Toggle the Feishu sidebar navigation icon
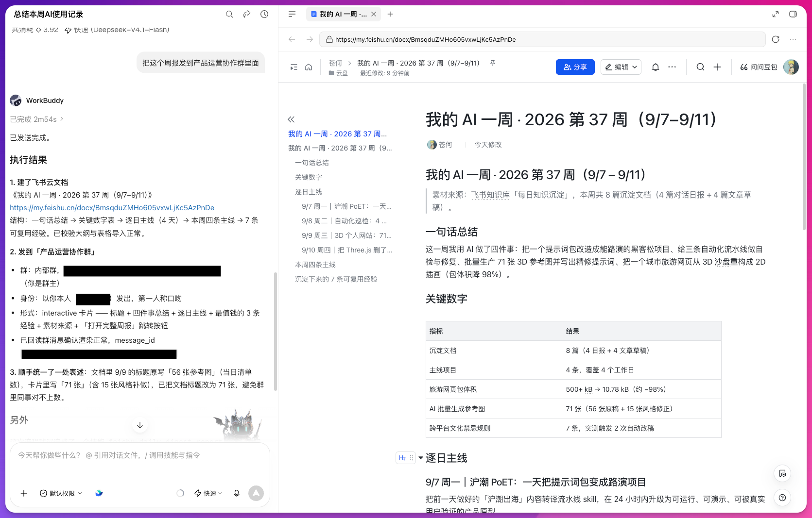Viewport: 812px width, 518px height. point(294,67)
